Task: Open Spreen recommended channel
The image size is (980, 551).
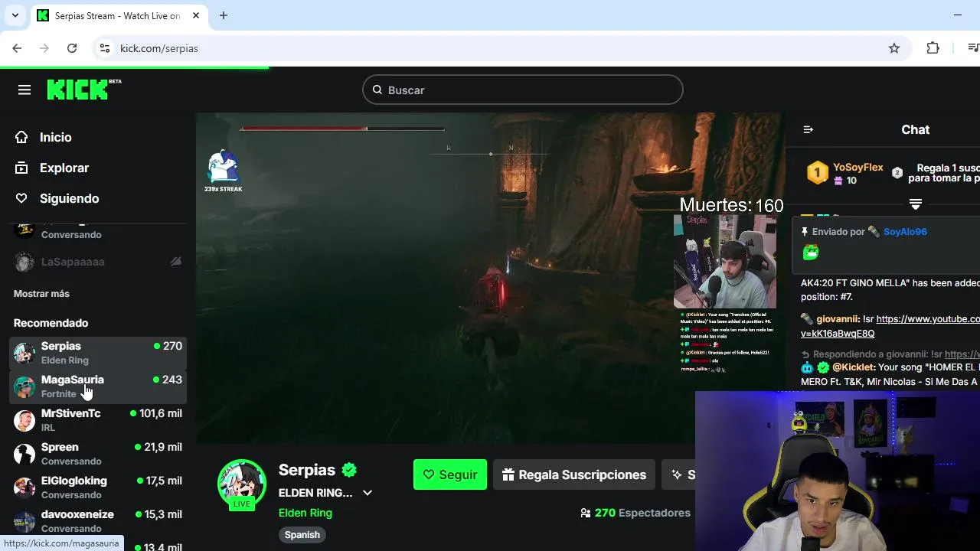Action: pos(98,454)
